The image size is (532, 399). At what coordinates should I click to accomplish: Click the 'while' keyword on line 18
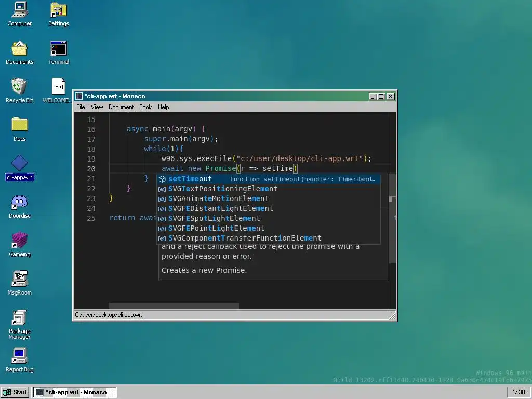tap(155, 149)
